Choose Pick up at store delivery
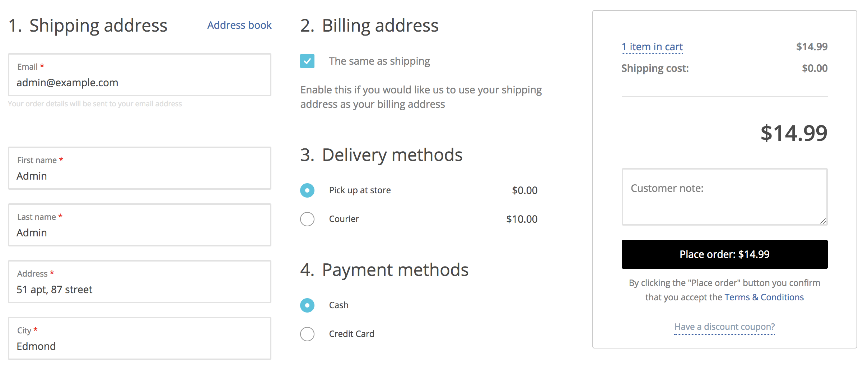This screenshot has height=365, width=868. [x=307, y=190]
